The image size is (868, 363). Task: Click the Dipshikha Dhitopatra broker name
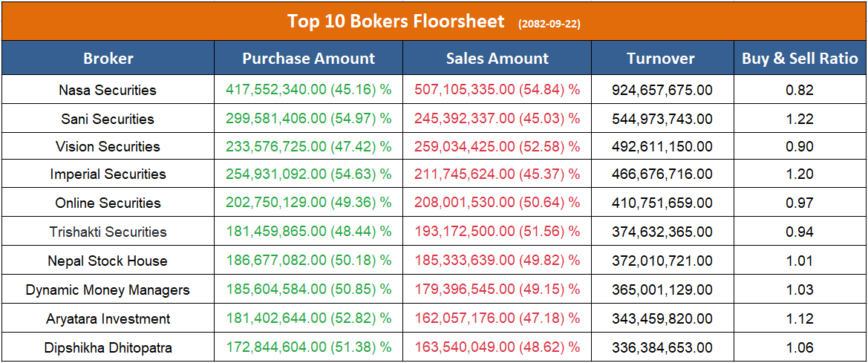point(108,347)
